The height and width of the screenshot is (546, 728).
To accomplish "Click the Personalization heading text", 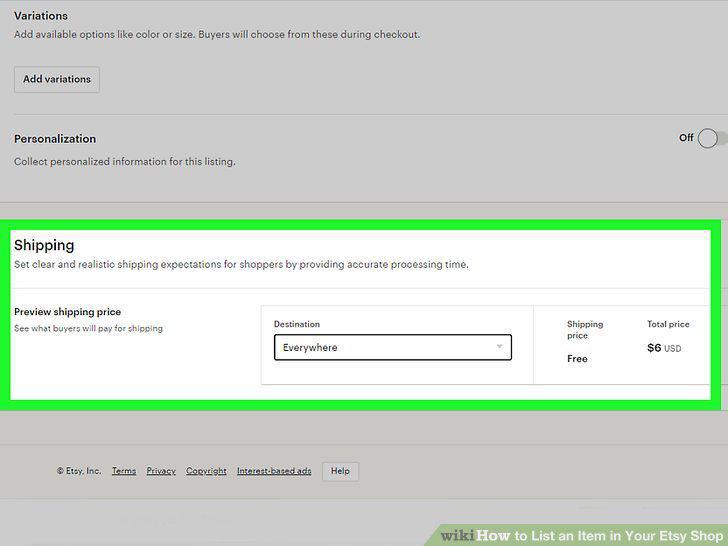I will pyautogui.click(x=55, y=139).
